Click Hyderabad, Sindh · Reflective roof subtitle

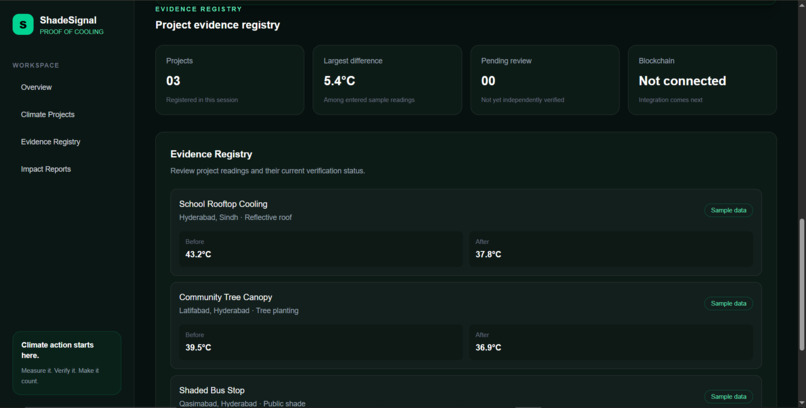coord(235,217)
